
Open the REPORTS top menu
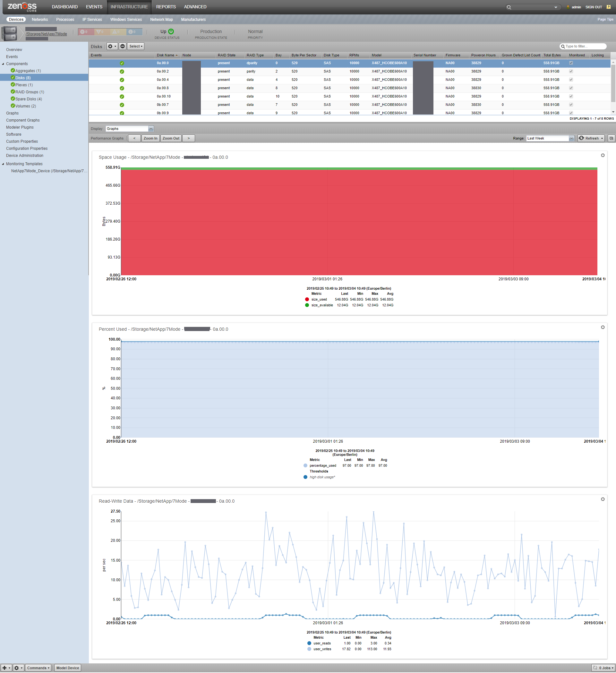(x=166, y=7)
